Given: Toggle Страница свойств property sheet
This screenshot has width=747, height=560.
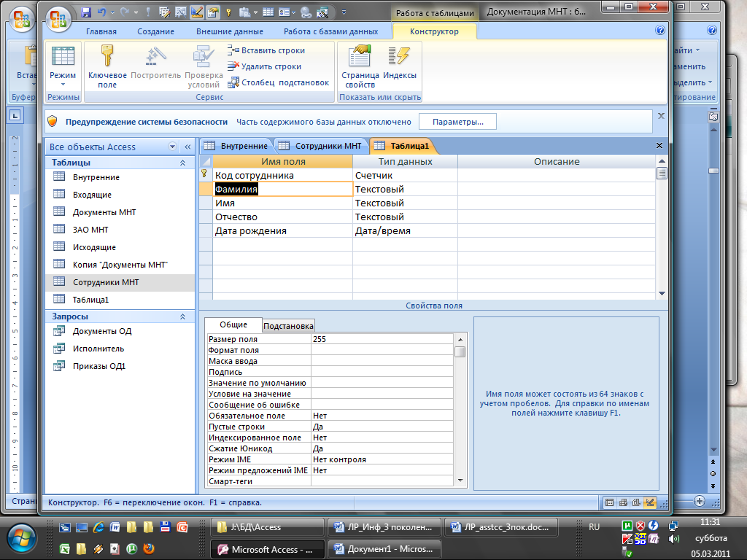Looking at the screenshot, I should point(360,66).
